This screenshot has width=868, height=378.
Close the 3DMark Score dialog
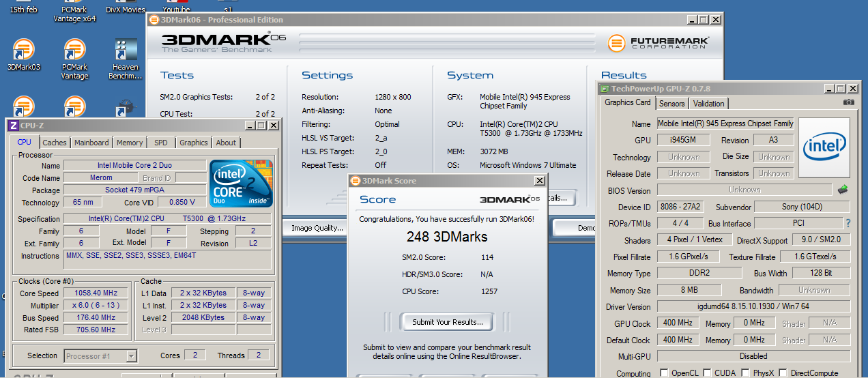539,181
